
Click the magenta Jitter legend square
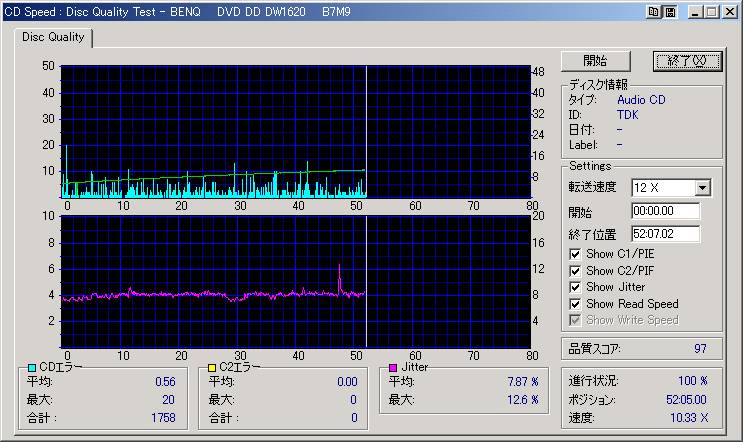392,368
